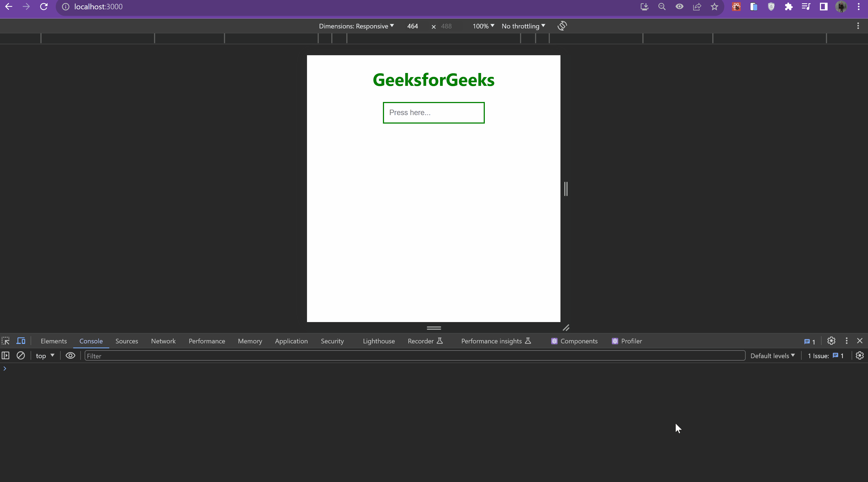The image size is (868, 482).
Task: Open the Default levels dropdown
Action: click(x=772, y=356)
